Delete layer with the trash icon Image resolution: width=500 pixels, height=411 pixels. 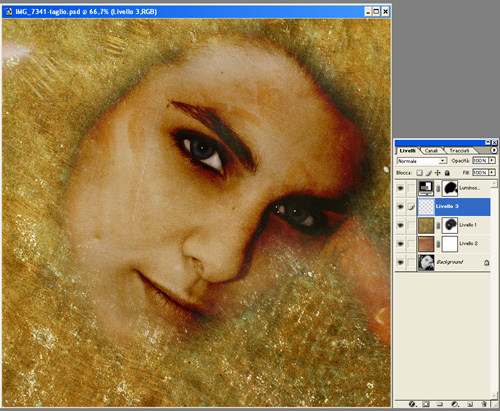coord(484,404)
